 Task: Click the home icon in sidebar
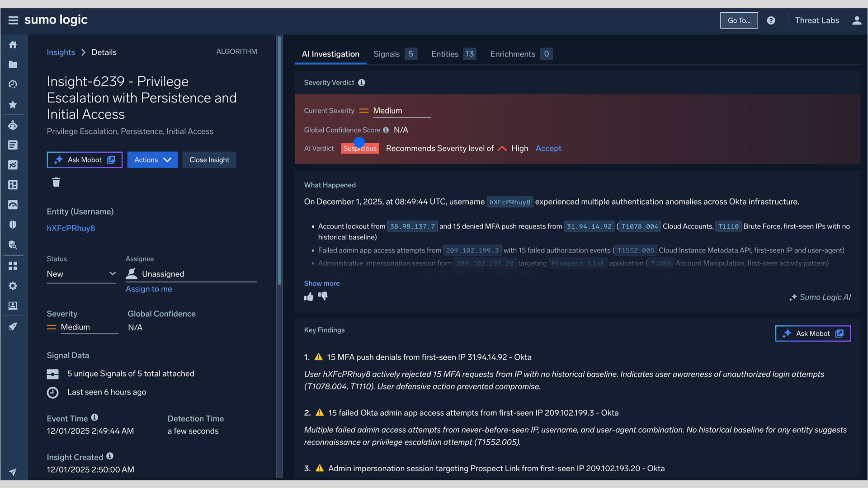click(13, 45)
